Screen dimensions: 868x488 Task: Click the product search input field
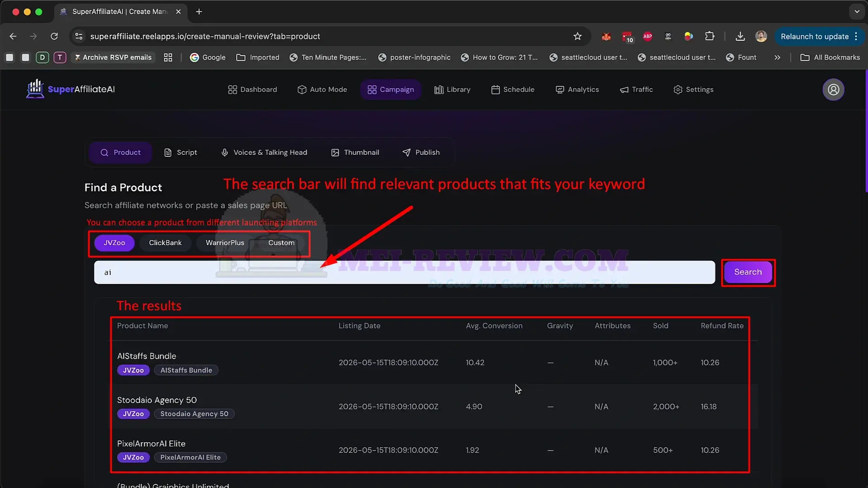(x=404, y=272)
